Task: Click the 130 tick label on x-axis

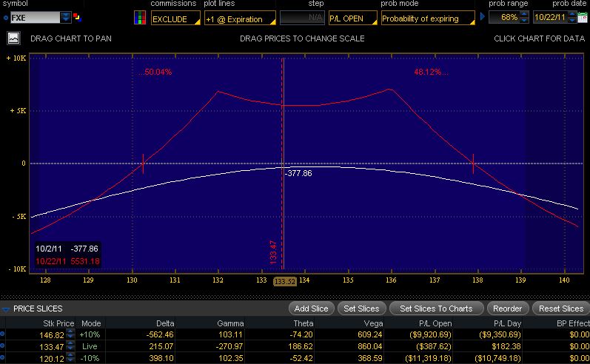Action: click(x=132, y=280)
